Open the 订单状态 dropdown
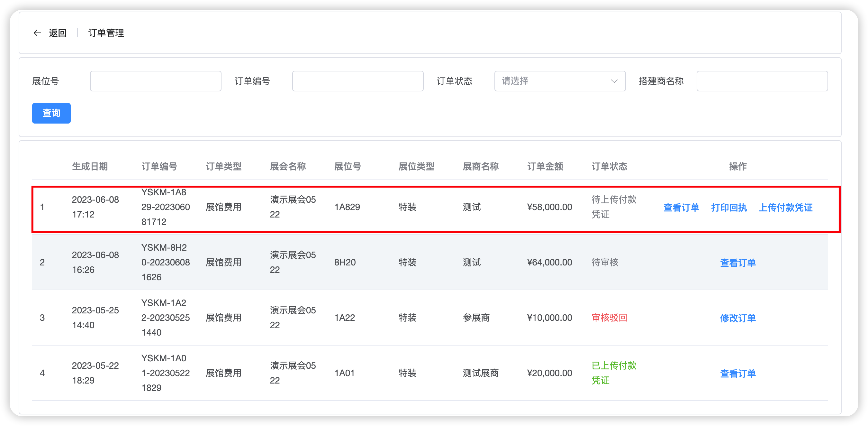 pos(560,81)
